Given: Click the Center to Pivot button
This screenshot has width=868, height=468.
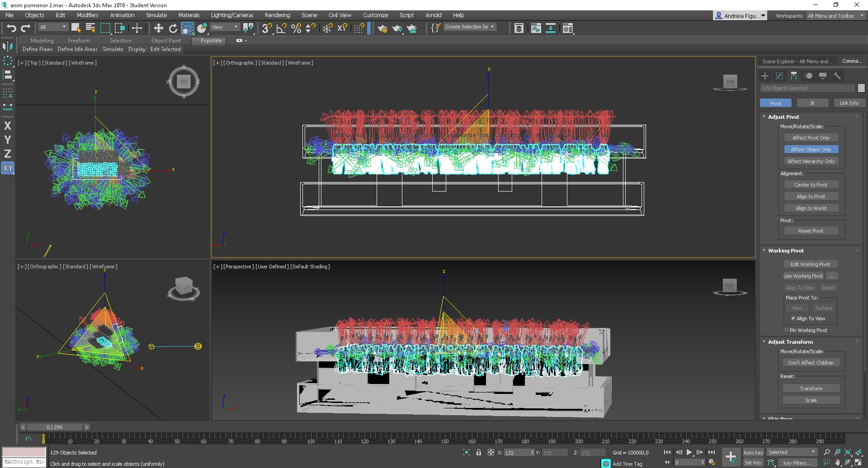Looking at the screenshot, I should pyautogui.click(x=811, y=185).
